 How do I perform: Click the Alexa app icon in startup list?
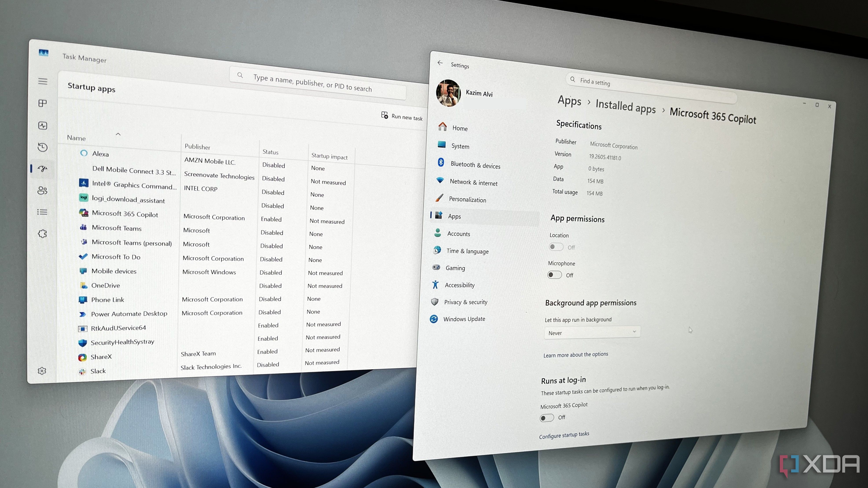(84, 153)
